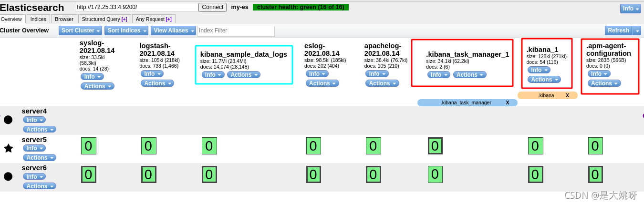Open Actions for syslog-2021.08.14 index
This screenshot has width=644, height=204.
coord(97,86)
